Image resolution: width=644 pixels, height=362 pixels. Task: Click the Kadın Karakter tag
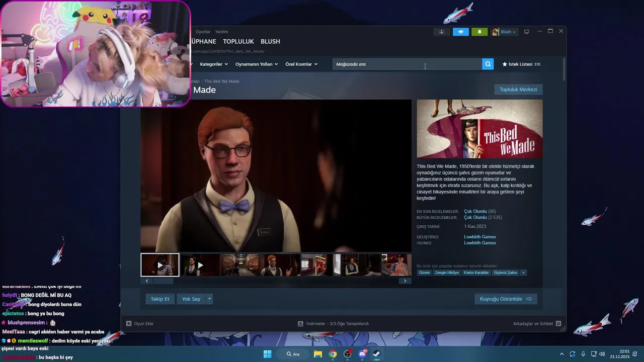pyautogui.click(x=476, y=273)
